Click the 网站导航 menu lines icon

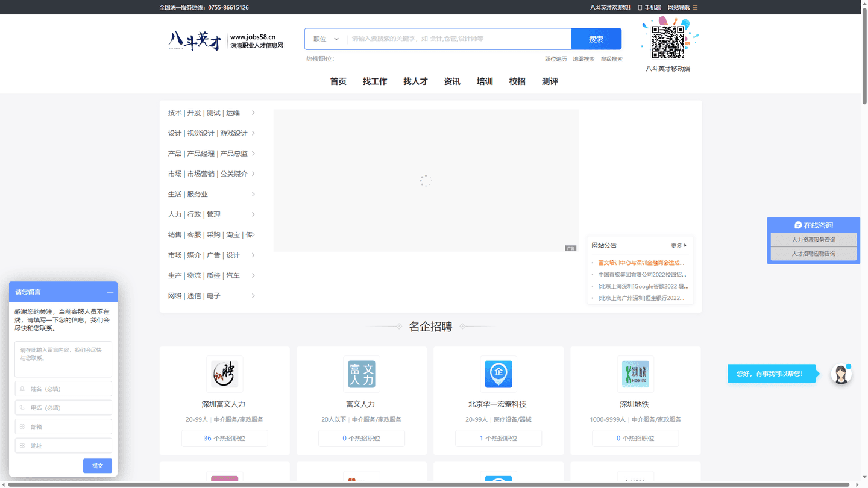point(695,7)
